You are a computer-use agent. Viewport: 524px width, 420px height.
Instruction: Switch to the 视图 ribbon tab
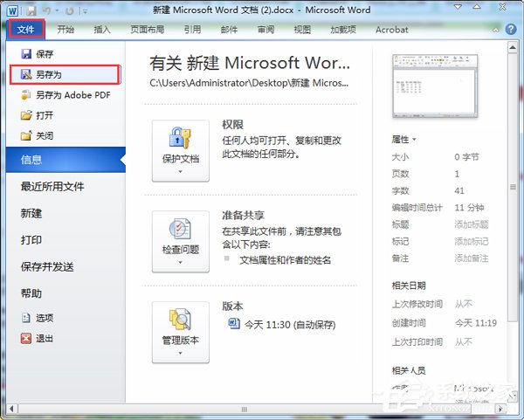[302, 30]
